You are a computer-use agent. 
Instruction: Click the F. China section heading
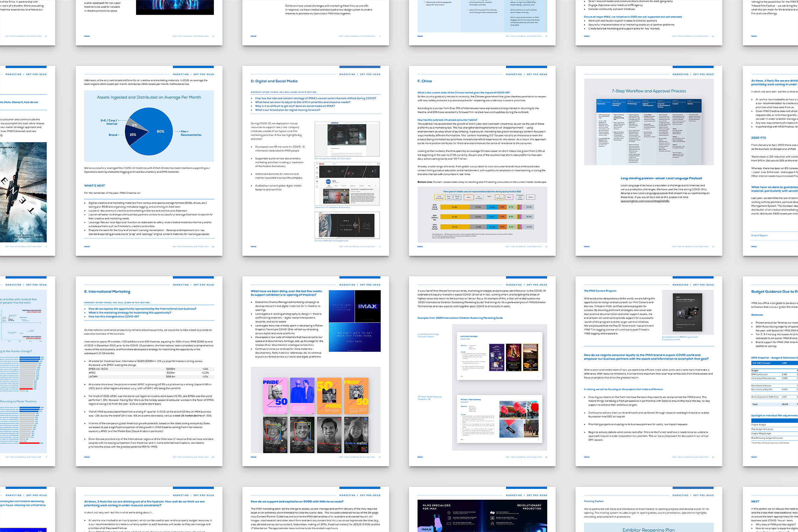pyautogui.click(x=424, y=81)
